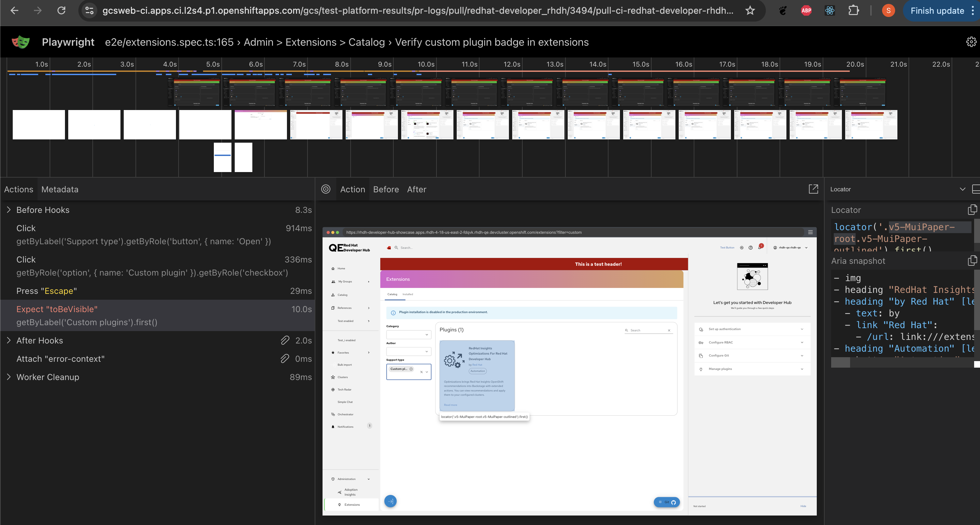Expand the Before Hooks action

tap(9, 210)
